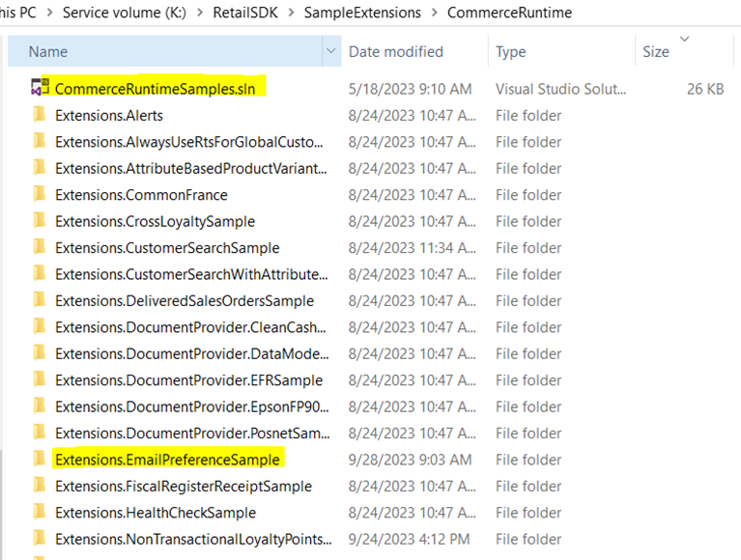Select the Extensions.AlwaysUseRtsForGlobalCusto... folder icon
The image size is (741, 560).
pos(40,141)
